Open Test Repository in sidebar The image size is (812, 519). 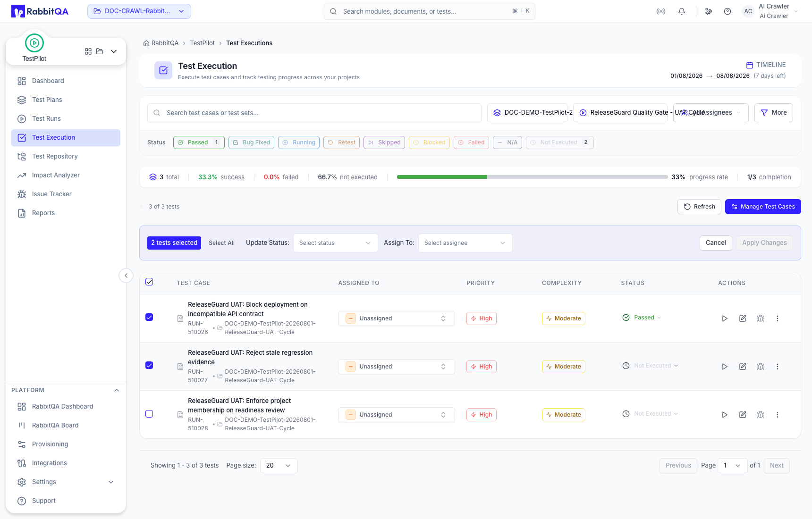tap(66, 157)
